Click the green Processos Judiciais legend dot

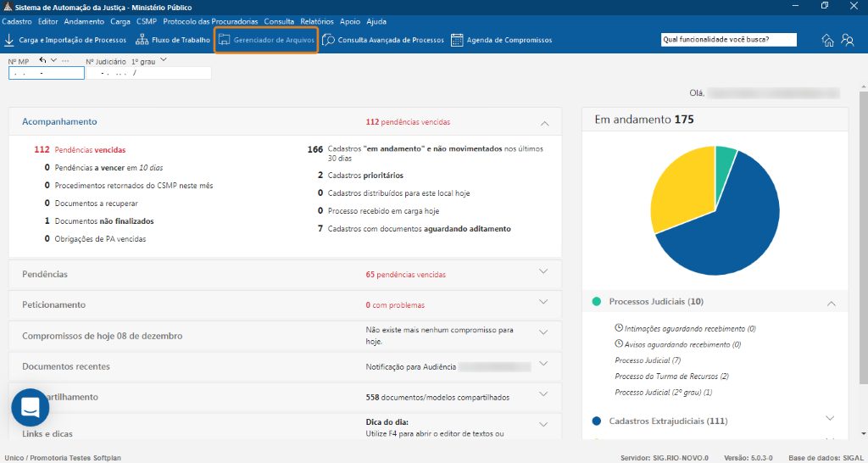[x=596, y=302]
